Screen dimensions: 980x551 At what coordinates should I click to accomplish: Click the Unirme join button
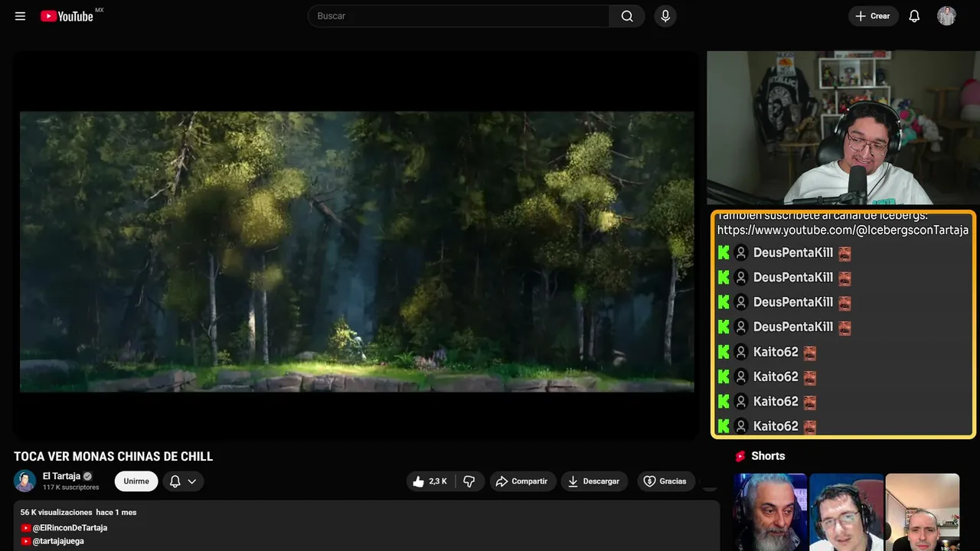(136, 481)
